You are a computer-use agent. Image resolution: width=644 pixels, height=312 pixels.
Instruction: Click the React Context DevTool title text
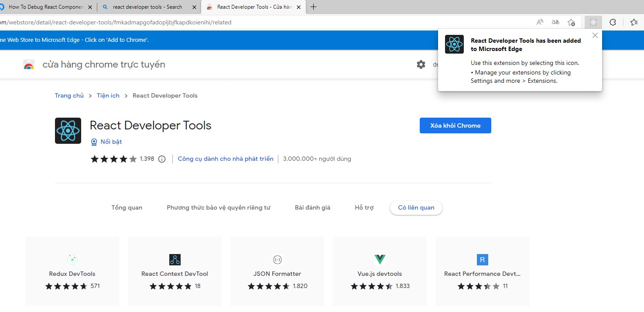coord(175,274)
